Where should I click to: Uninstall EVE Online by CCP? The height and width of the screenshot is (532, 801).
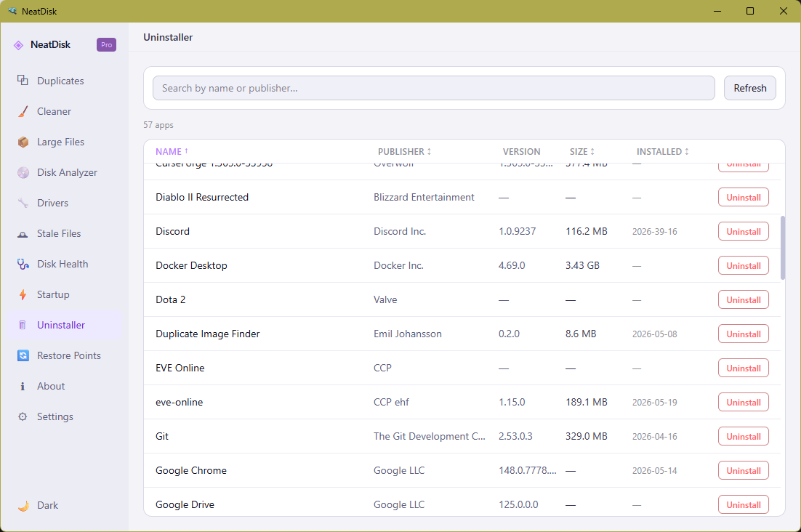[x=744, y=368]
